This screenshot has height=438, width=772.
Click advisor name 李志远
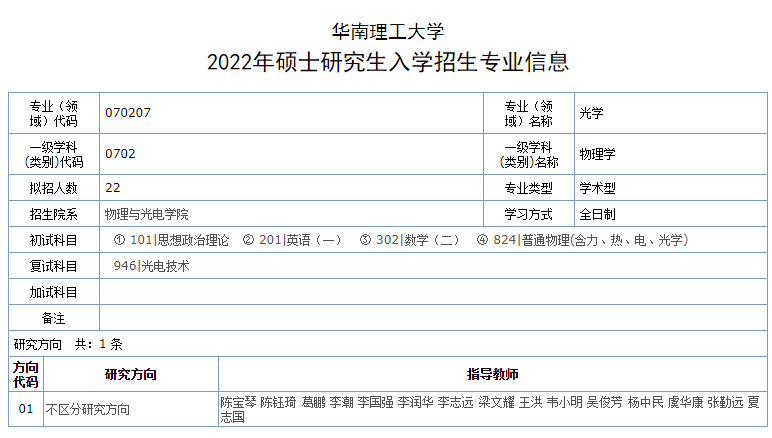455,402
